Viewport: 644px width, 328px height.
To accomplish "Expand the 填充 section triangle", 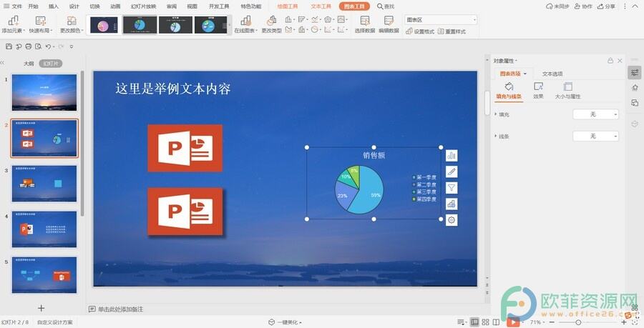I will pyautogui.click(x=495, y=114).
